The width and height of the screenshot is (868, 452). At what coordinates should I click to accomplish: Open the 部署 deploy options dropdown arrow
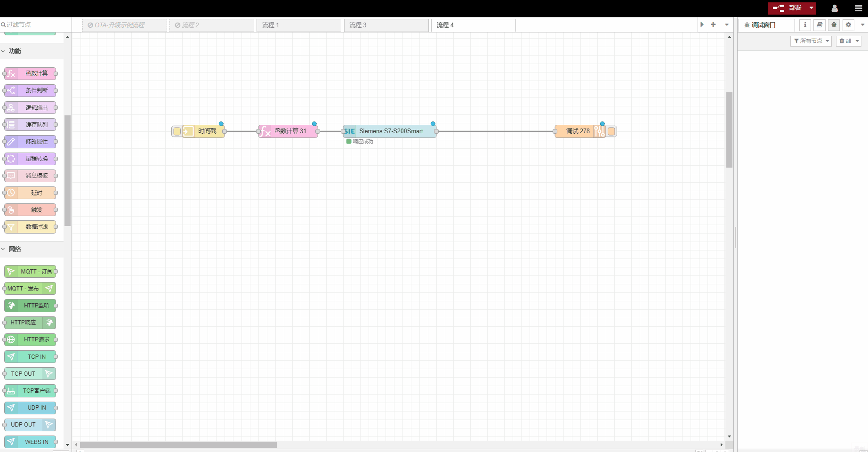pos(811,8)
